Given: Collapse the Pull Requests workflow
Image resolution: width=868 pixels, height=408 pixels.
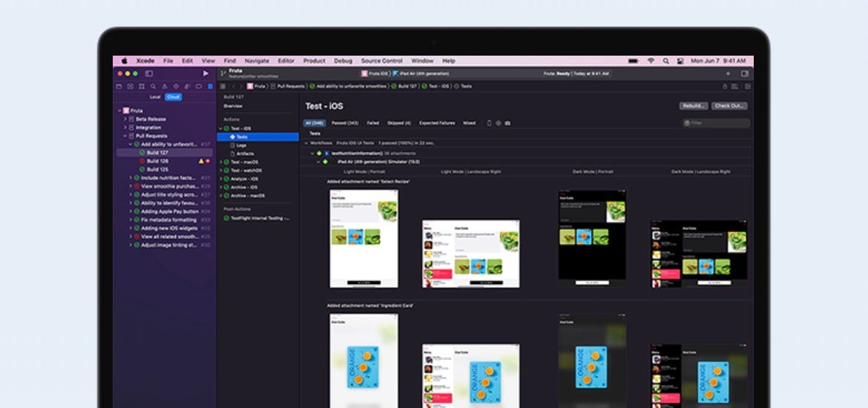Looking at the screenshot, I should (x=125, y=136).
